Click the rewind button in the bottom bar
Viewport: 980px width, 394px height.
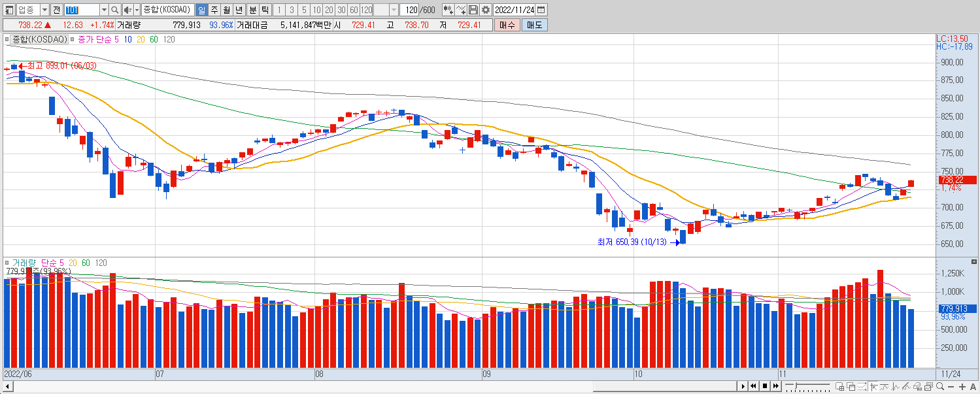(x=754, y=386)
